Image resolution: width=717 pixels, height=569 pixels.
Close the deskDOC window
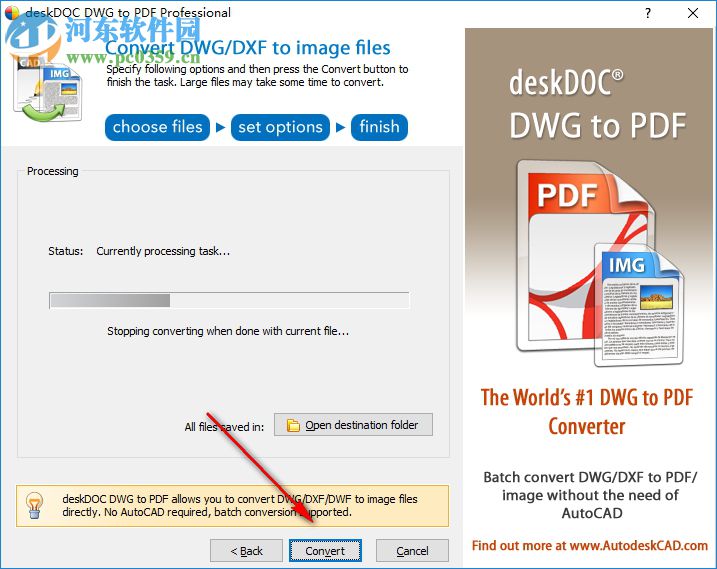click(x=693, y=13)
